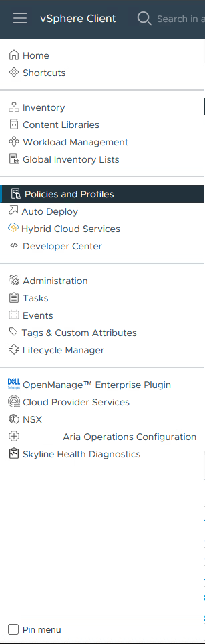The width and height of the screenshot is (205, 644).
Task: Open the Administration section
Action: coord(55,281)
